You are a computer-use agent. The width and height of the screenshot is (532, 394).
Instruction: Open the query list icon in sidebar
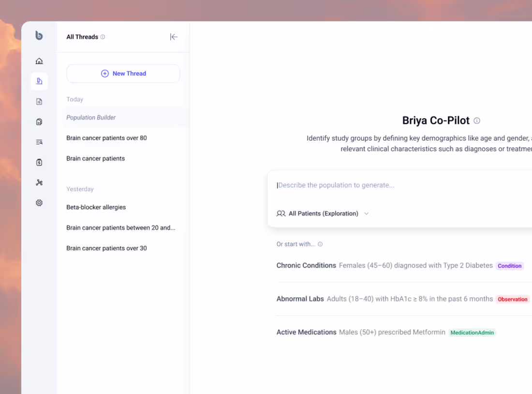tap(39, 142)
